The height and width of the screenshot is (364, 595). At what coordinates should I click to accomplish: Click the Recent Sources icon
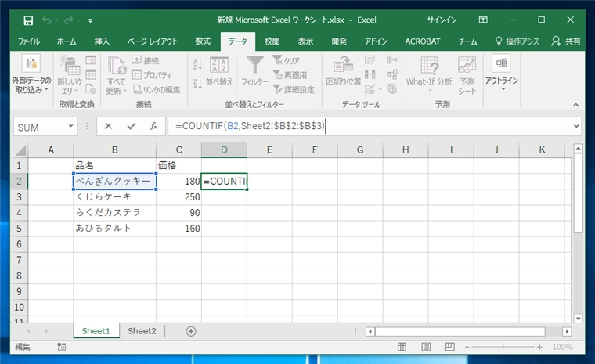coord(91,88)
